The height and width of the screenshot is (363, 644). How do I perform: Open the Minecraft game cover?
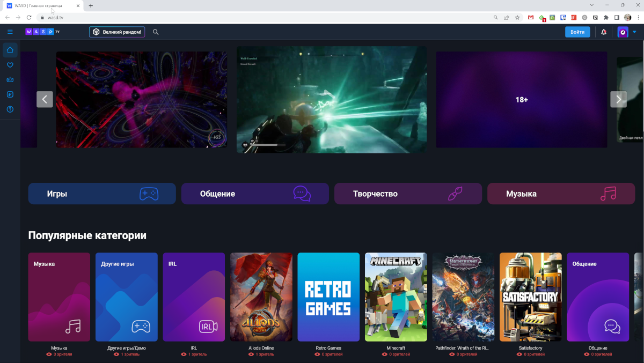click(396, 297)
